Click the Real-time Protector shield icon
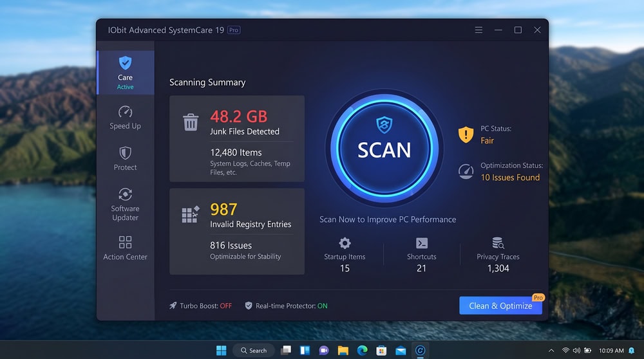The height and width of the screenshot is (359, 644). 249,306
